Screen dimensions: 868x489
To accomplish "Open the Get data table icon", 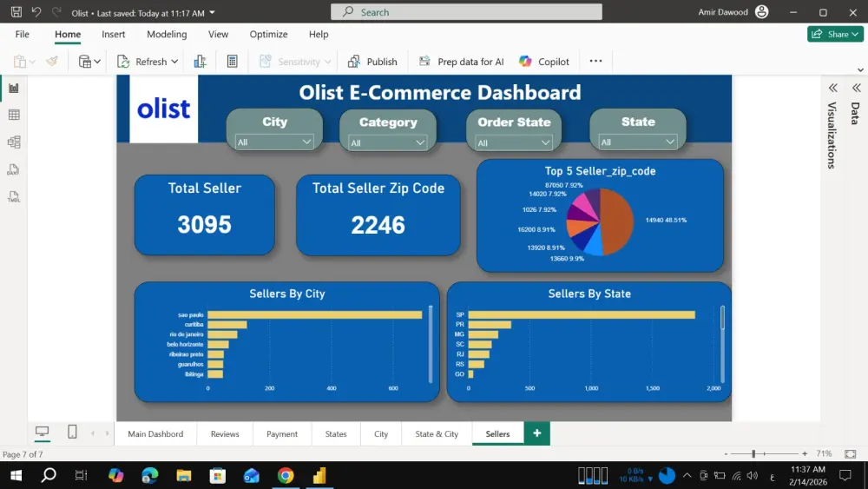I will pyautogui.click(x=85, y=62).
